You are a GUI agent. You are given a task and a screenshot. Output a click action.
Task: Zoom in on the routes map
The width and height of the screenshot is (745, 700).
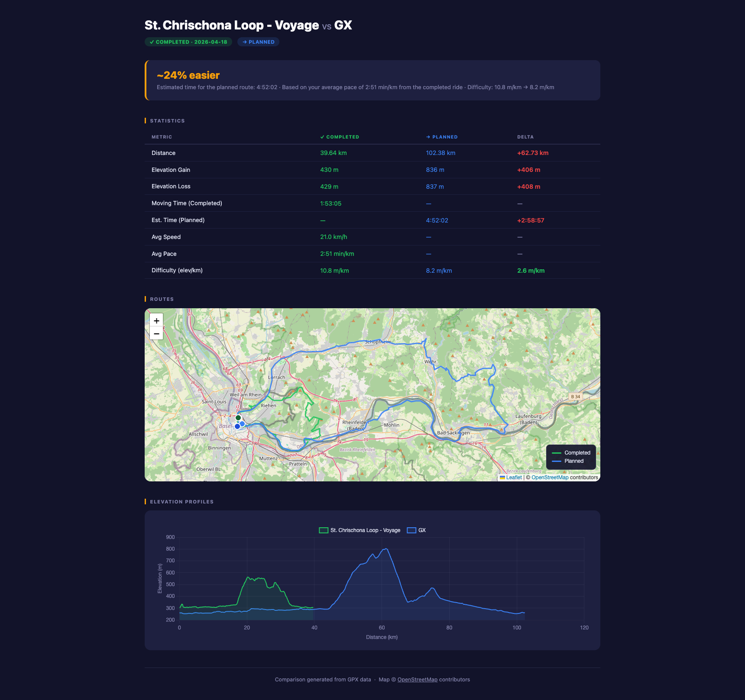coord(156,321)
